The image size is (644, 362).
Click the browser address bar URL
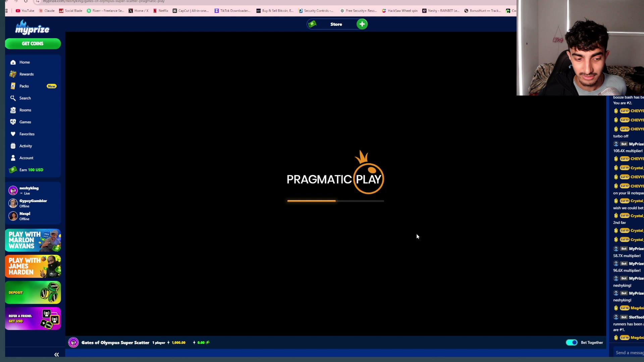click(104, 1)
